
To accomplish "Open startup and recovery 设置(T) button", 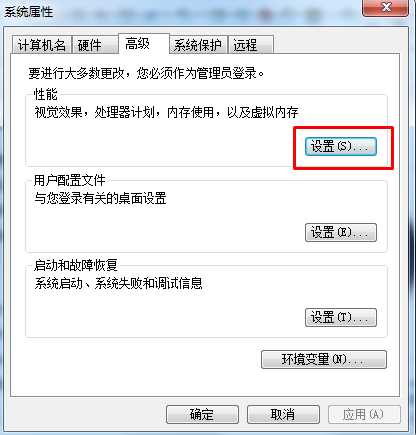I will [341, 317].
